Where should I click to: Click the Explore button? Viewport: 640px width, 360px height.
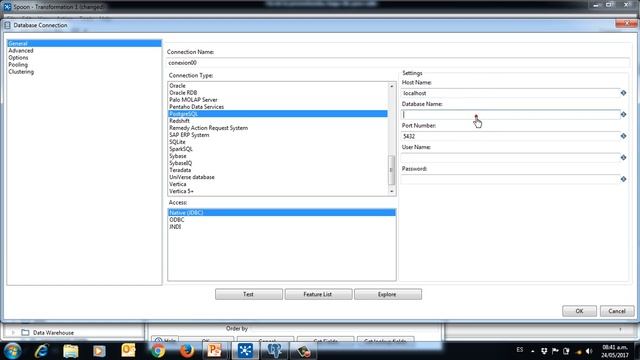point(388,294)
